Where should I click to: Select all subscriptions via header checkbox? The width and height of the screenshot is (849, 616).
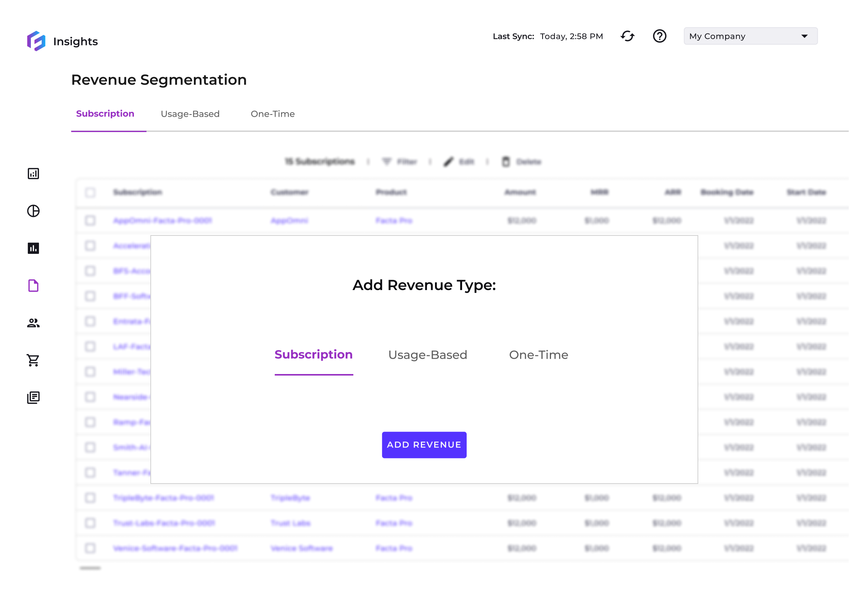click(90, 193)
